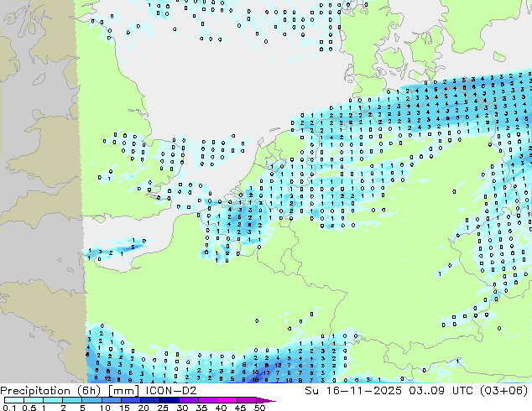Click the 'Su 16-11-2025' date text
This screenshot has height=411, width=532.
pyautogui.click(x=353, y=391)
